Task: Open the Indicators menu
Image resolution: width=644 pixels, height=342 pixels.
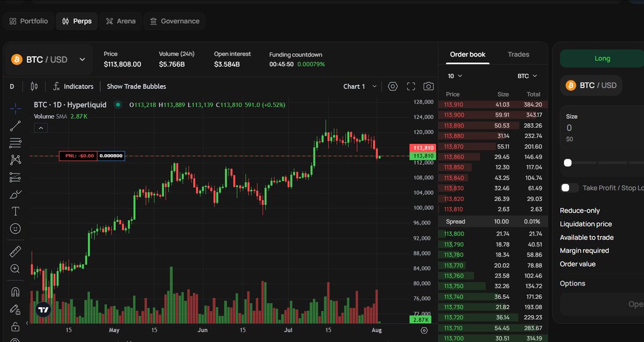Action: tap(73, 86)
